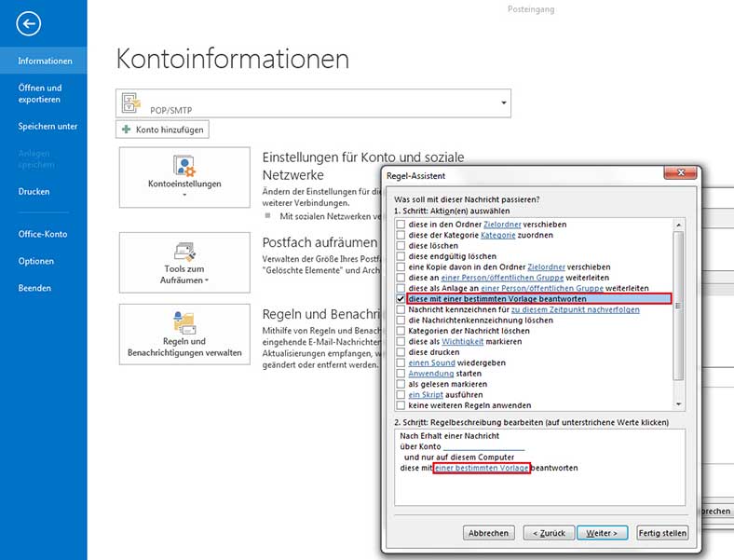The width and height of the screenshot is (734, 560).
Task: Click the Kategorie link
Action: 498,235
